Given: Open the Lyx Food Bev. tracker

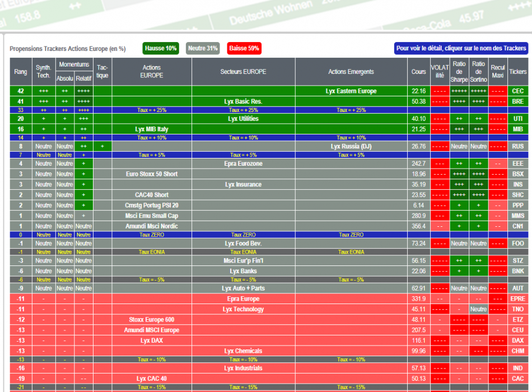Looking at the screenshot, I should [243, 244].
